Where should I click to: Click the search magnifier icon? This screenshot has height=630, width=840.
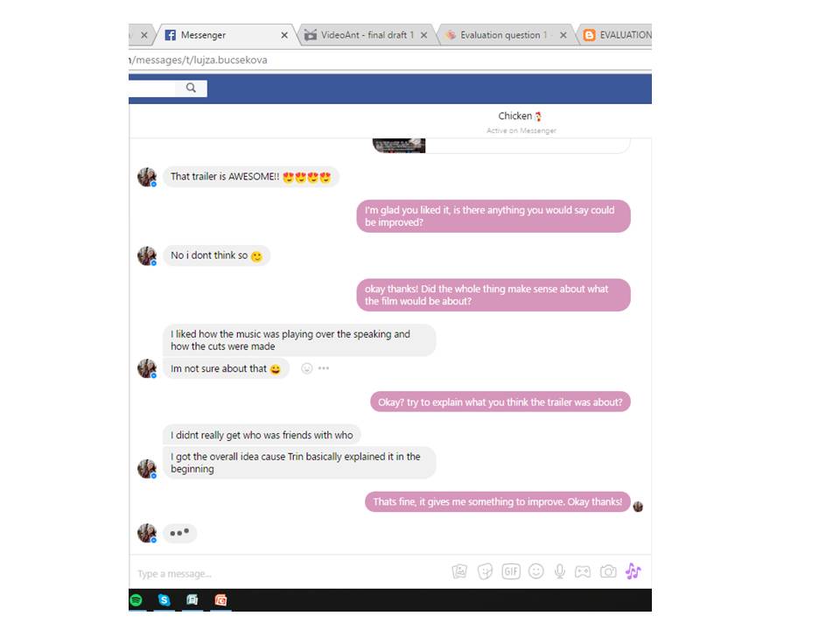[x=191, y=87]
